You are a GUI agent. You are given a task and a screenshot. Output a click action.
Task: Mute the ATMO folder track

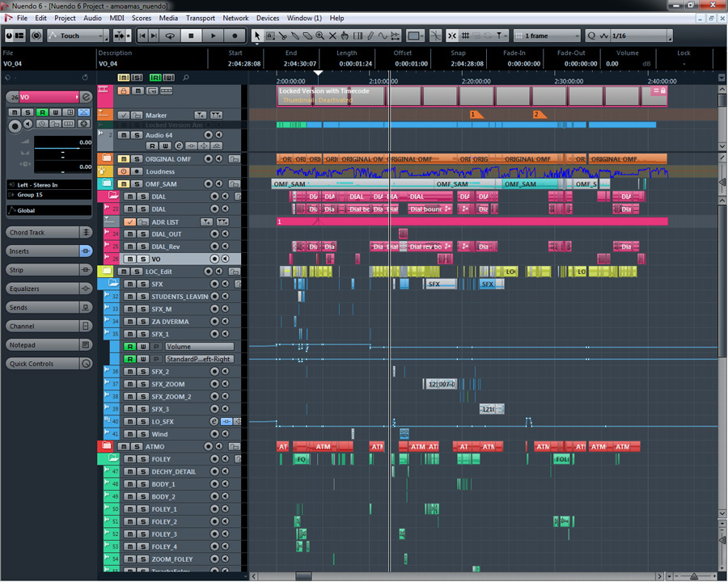pyautogui.click(x=125, y=447)
